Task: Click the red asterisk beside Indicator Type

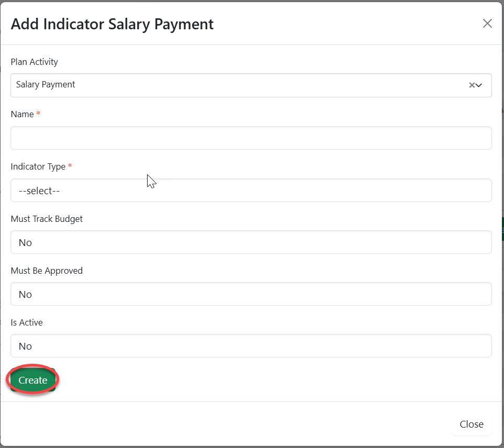Action: click(x=70, y=166)
